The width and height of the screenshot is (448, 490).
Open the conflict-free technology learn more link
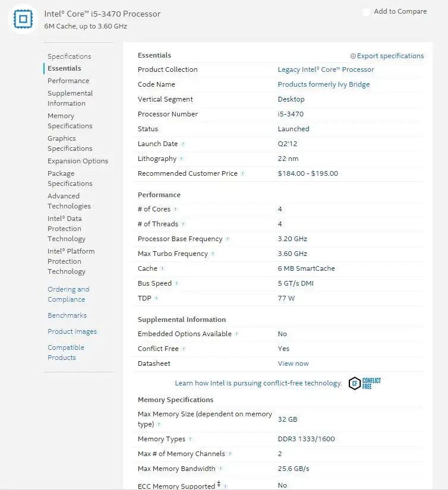258,383
